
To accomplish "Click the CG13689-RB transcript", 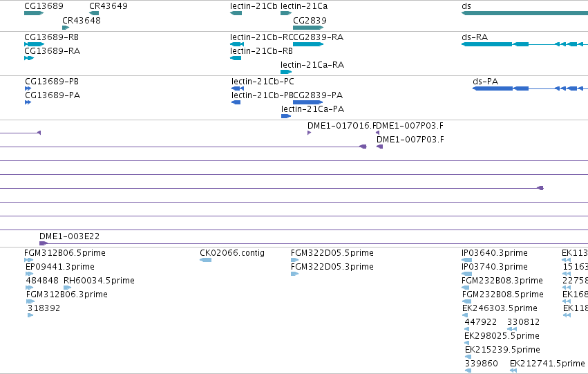I will pos(34,44).
